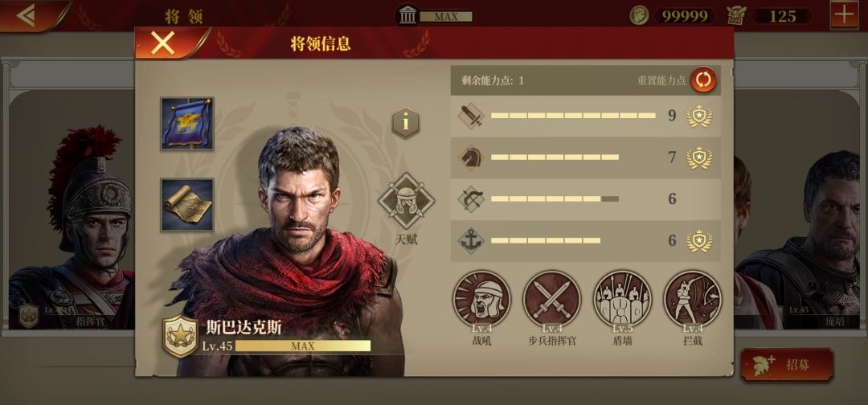Open the 天赋 talent helmet icon

tap(407, 202)
